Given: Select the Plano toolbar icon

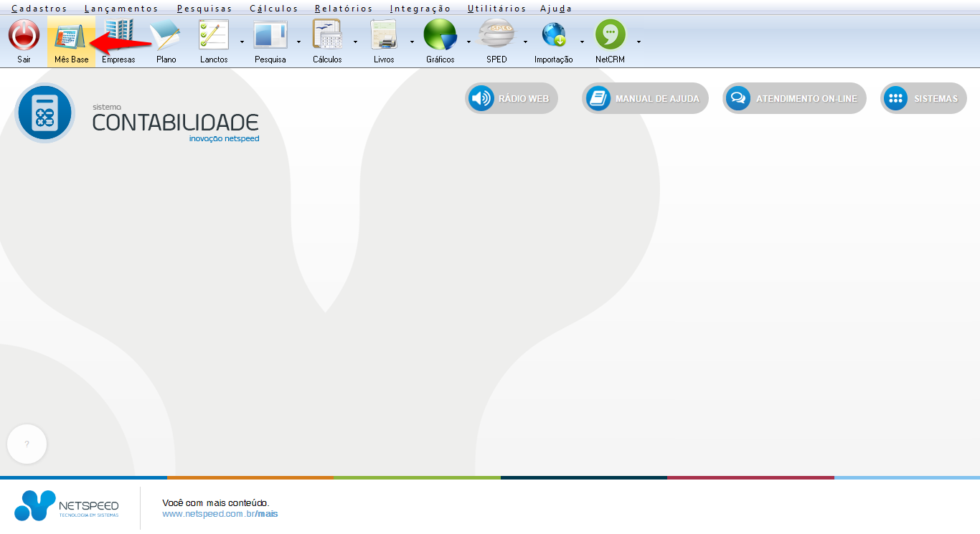Looking at the screenshot, I should pyautogui.click(x=166, y=36).
